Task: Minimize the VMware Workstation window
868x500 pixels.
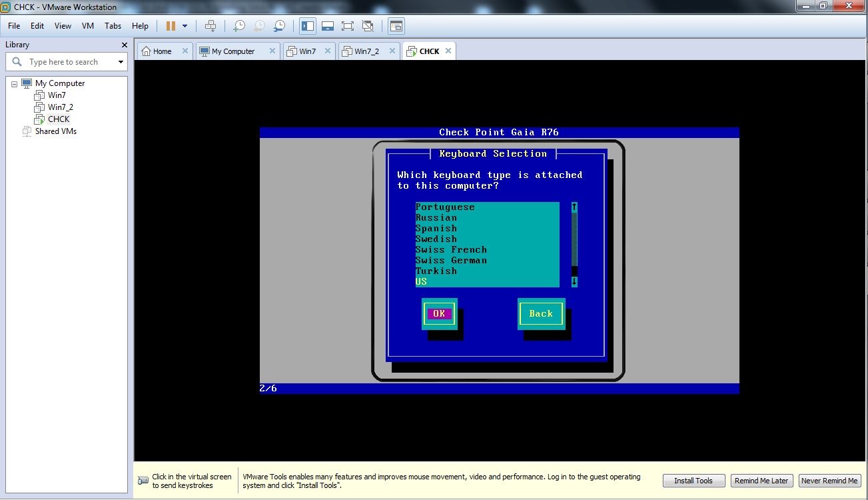Action: coord(805,6)
